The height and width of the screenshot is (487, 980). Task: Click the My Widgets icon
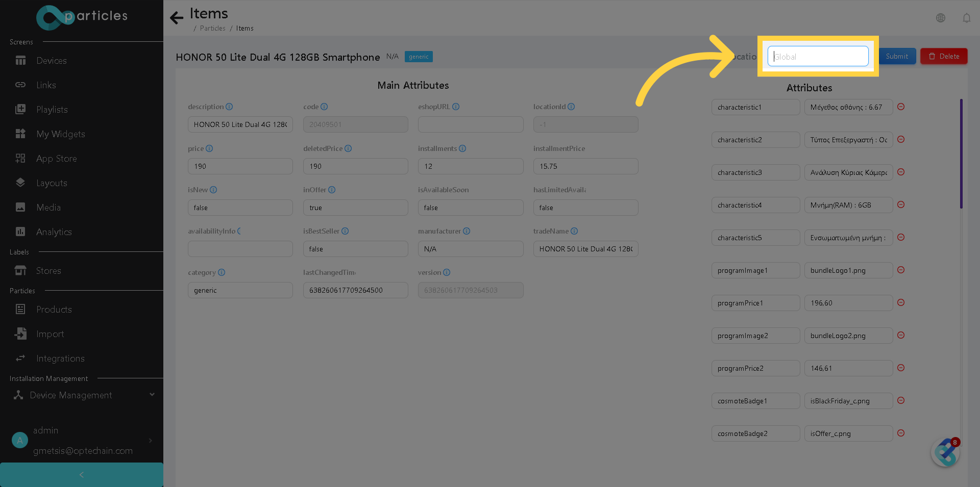20,134
